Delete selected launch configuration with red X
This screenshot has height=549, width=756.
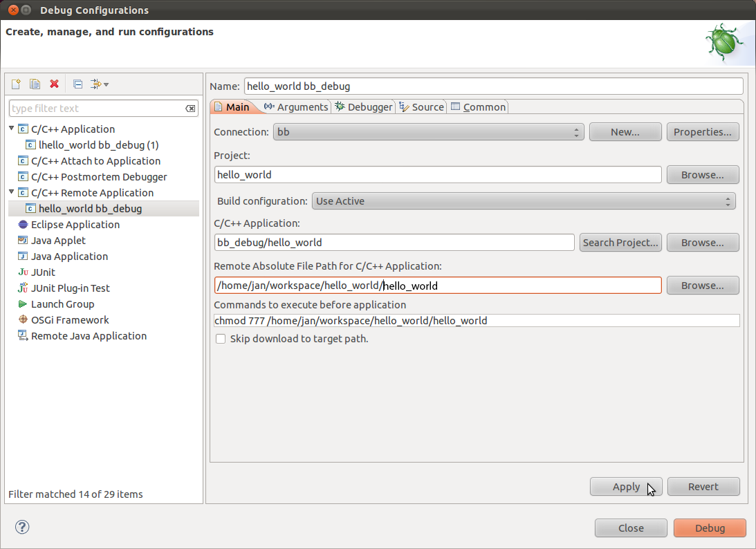54,84
